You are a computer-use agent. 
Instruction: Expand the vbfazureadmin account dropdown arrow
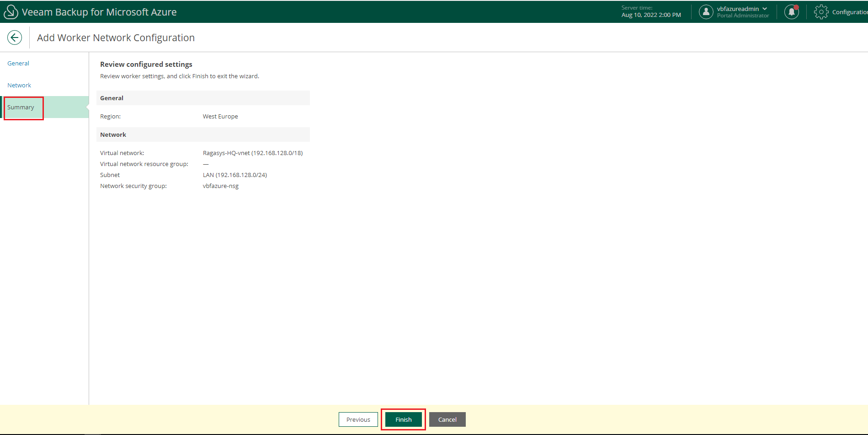tap(765, 9)
